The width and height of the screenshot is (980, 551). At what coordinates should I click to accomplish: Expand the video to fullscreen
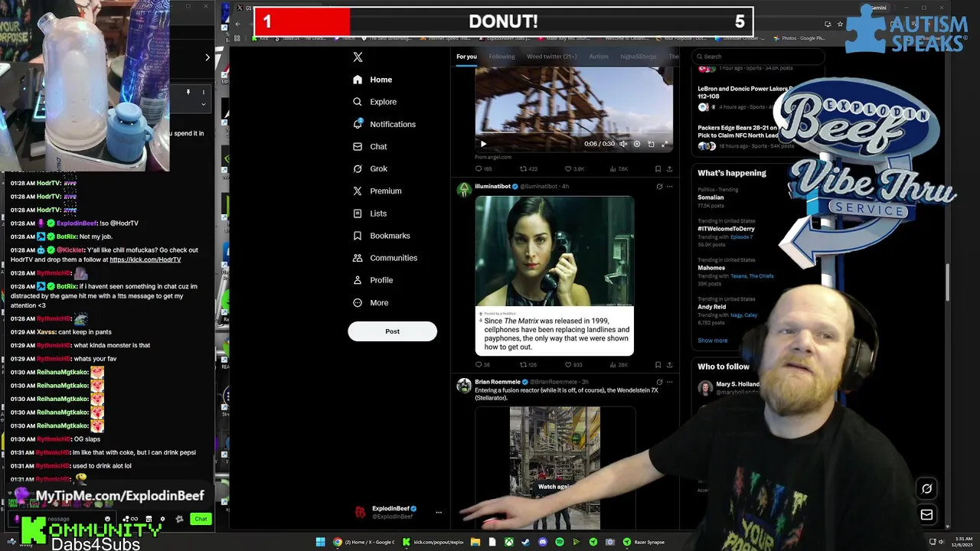click(665, 144)
